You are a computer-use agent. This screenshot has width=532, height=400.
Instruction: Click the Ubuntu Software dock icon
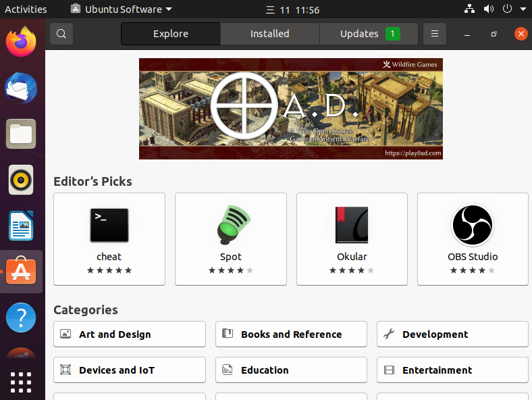[21, 272]
